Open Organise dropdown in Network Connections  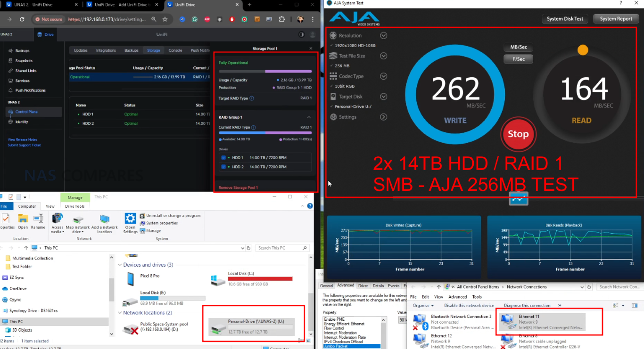[422, 306]
